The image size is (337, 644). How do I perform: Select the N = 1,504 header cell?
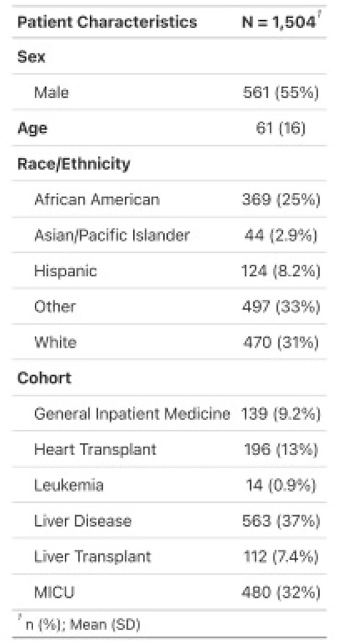(x=279, y=22)
